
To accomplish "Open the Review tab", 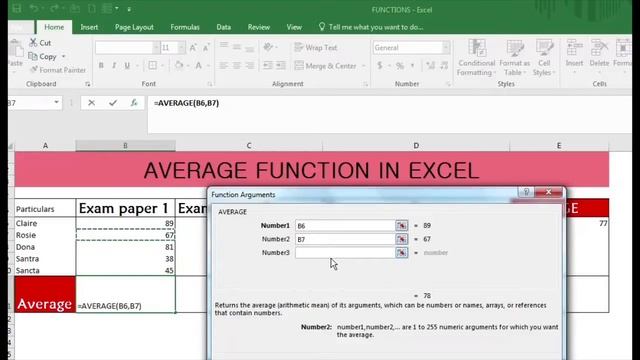I will pos(259,27).
